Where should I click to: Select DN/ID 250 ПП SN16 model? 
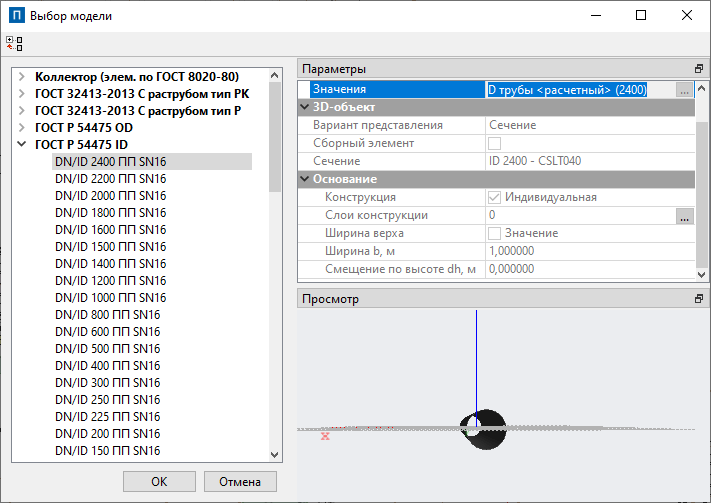[x=107, y=400]
